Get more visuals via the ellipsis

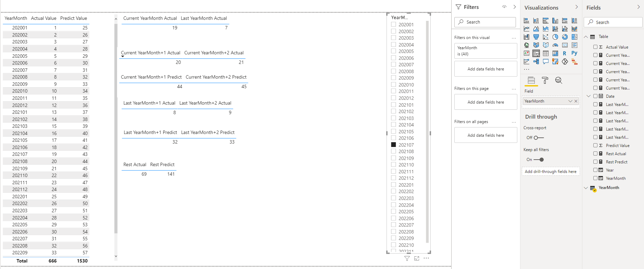tap(527, 69)
